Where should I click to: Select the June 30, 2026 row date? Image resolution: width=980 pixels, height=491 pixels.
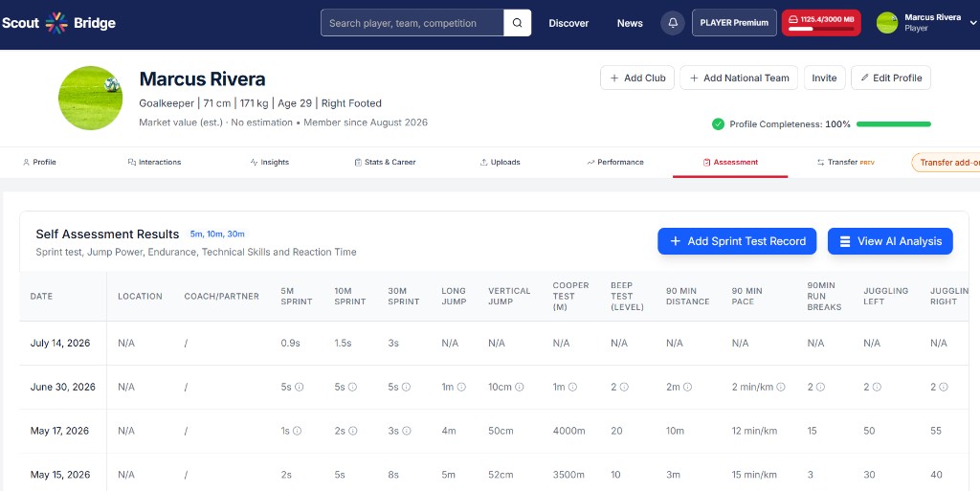[x=62, y=387]
